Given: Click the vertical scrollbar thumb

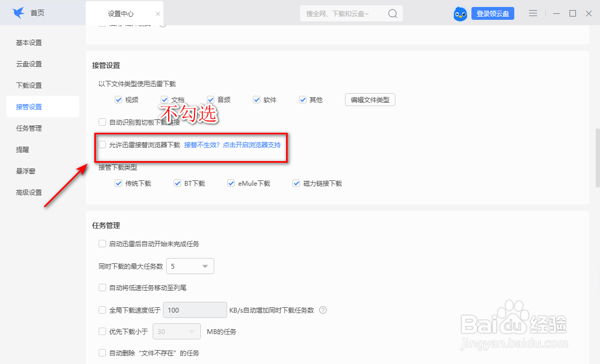Looking at the screenshot, I should click(598, 157).
